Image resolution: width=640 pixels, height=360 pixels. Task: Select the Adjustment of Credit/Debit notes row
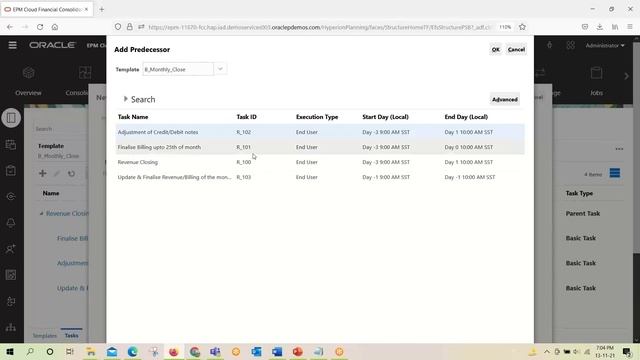[x=320, y=132]
